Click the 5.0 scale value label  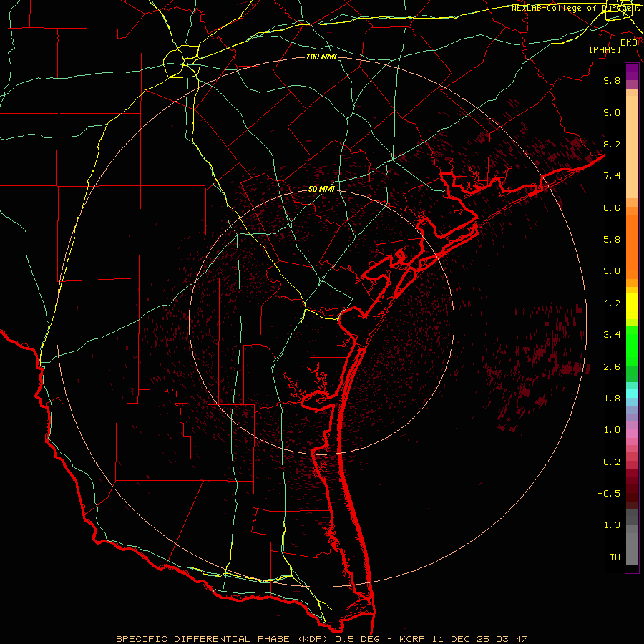click(612, 271)
